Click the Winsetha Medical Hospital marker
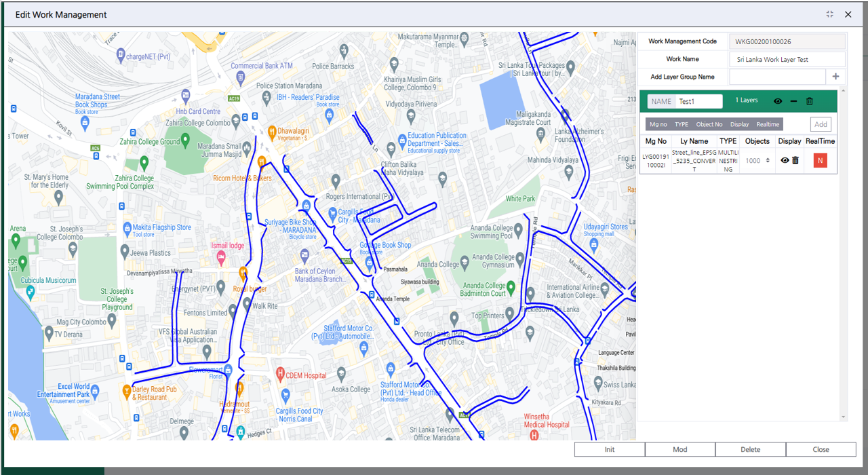Screen dimensions: 868x475 534,434
